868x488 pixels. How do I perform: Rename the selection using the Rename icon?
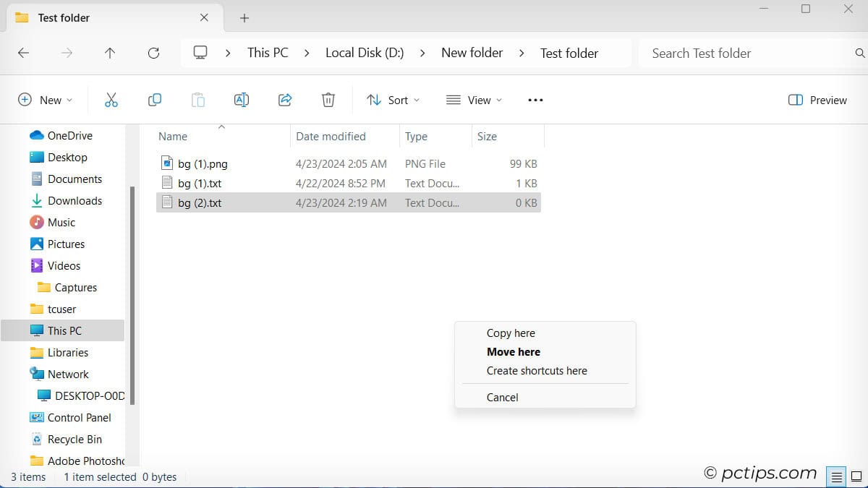(241, 100)
